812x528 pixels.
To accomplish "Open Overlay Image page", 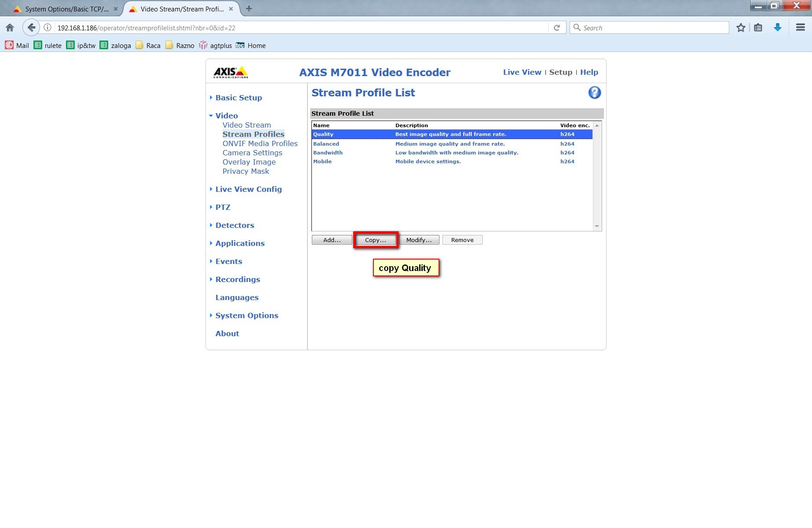I will click(x=249, y=162).
